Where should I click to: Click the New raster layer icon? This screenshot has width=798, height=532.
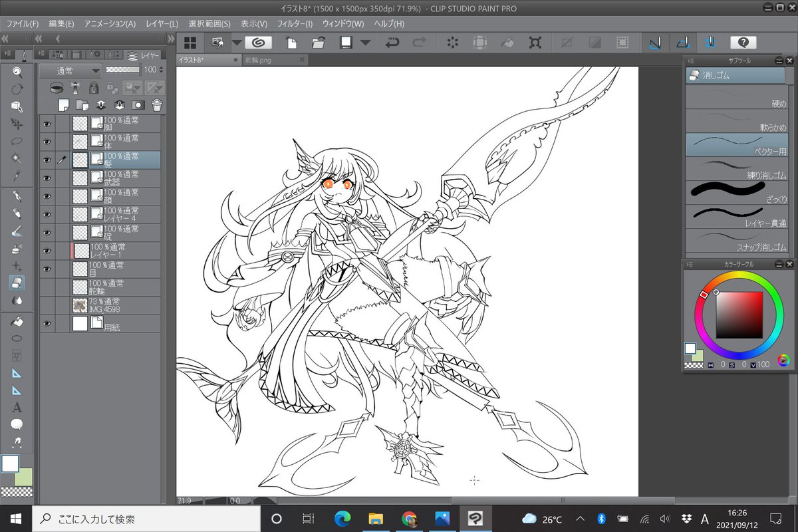click(x=64, y=104)
